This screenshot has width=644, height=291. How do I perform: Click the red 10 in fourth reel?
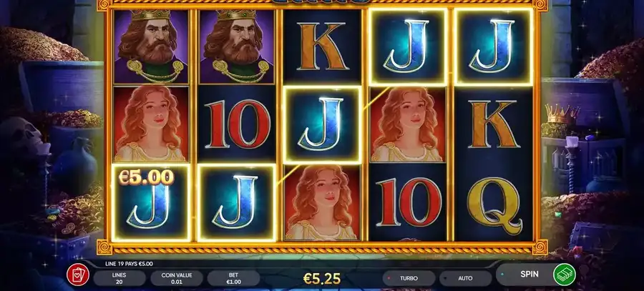tap(408, 202)
